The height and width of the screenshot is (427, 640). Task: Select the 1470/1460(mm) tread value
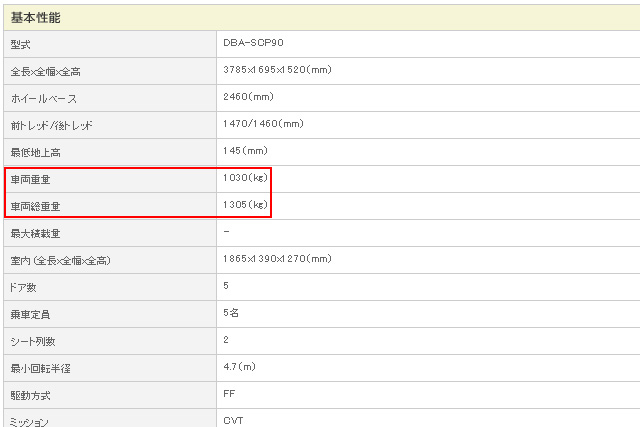(263, 124)
